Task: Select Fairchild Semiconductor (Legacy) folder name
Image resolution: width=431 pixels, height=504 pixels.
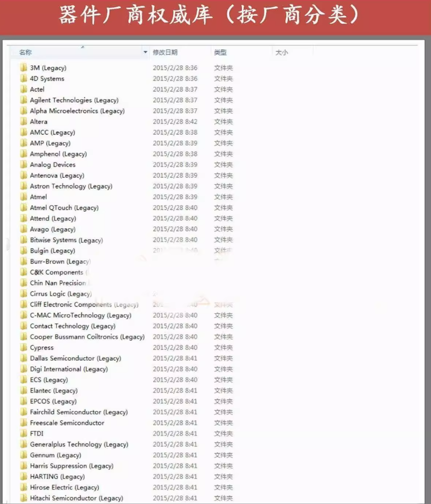Action: (79, 412)
